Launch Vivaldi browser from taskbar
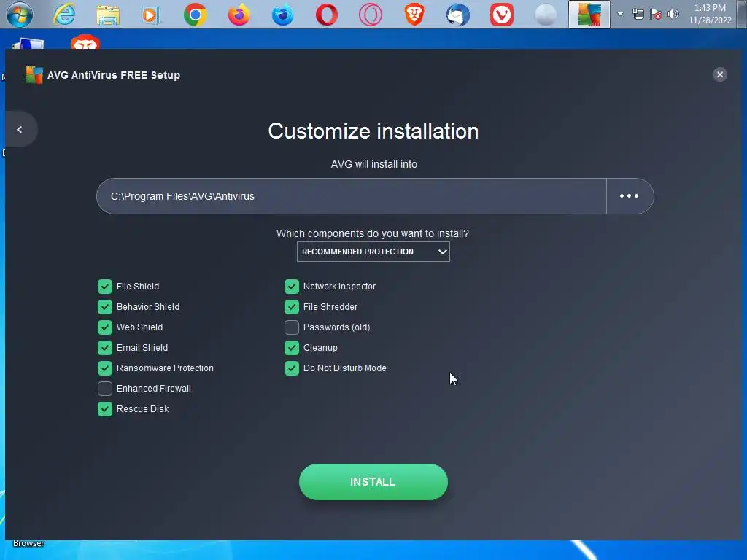This screenshot has height=560, width=747. [x=502, y=15]
